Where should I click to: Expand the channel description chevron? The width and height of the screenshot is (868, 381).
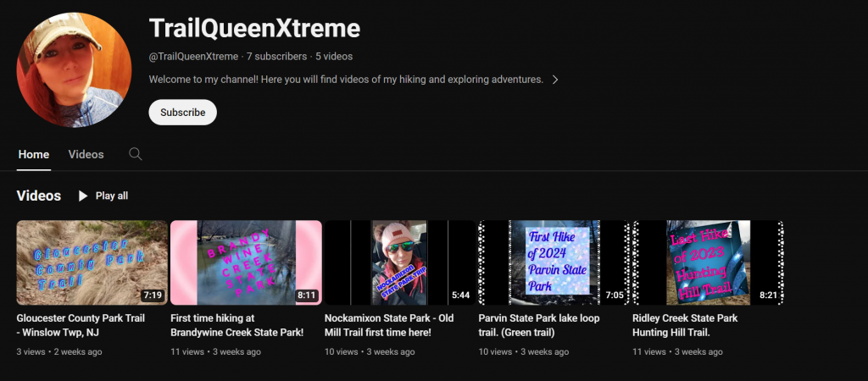(x=555, y=80)
